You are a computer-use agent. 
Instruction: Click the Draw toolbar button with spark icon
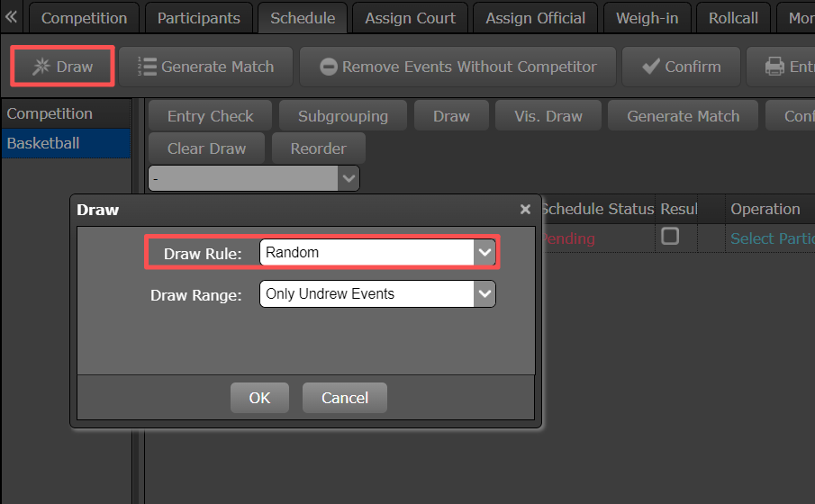point(62,67)
